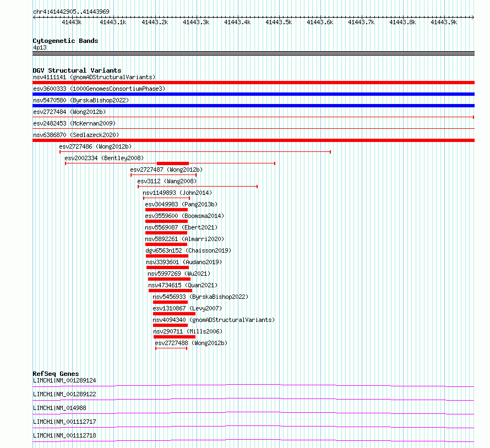Click the DGV Structural Variants track title
Image resolution: width=490 pixels, height=448 pixels.
77,70
